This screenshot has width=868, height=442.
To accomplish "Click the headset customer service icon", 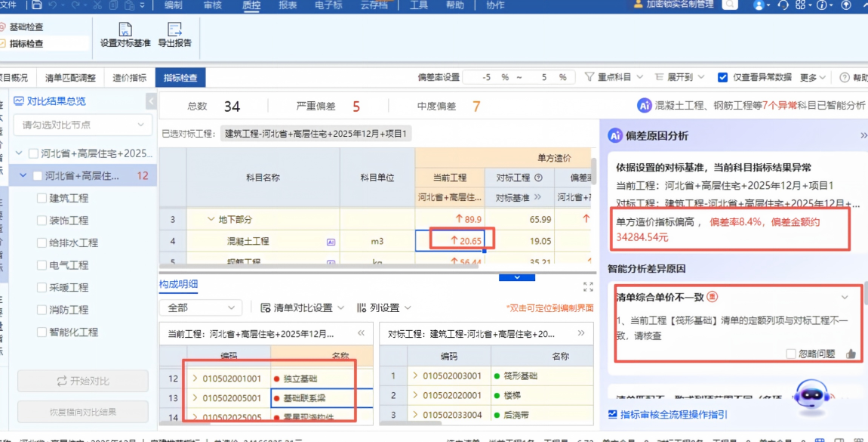I will (x=783, y=5).
